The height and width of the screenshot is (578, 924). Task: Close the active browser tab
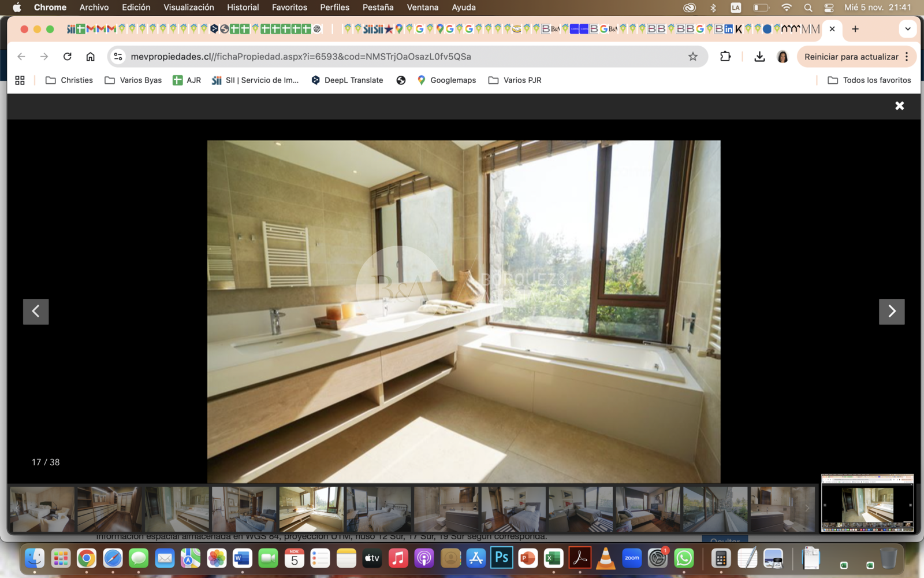click(x=832, y=29)
